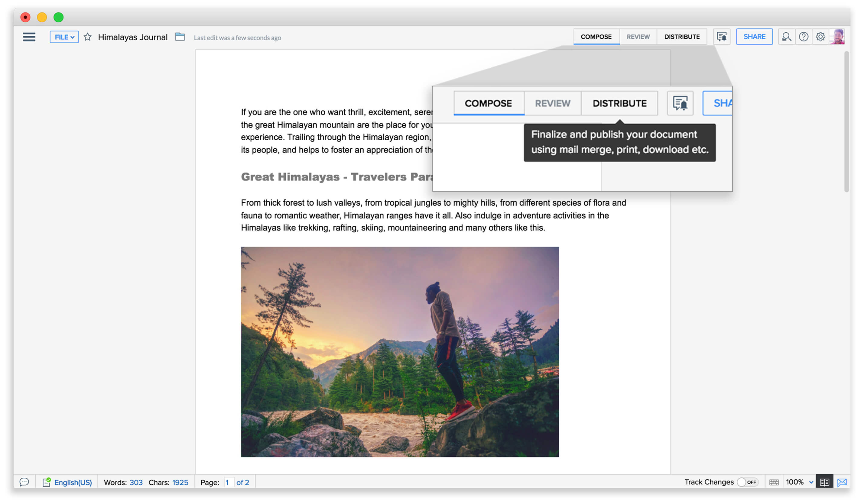Click the page number input field
Screen dimensions: 864x504
click(228, 483)
